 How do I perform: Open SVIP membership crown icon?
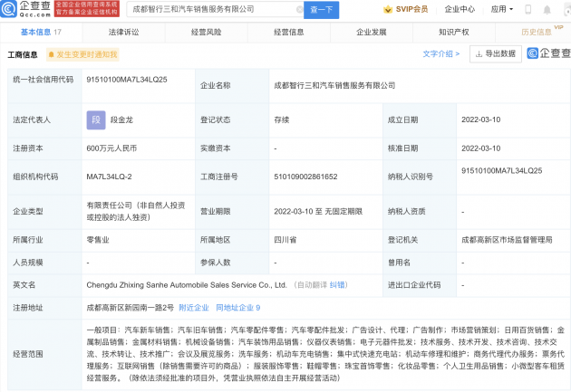pyautogui.click(x=388, y=9)
